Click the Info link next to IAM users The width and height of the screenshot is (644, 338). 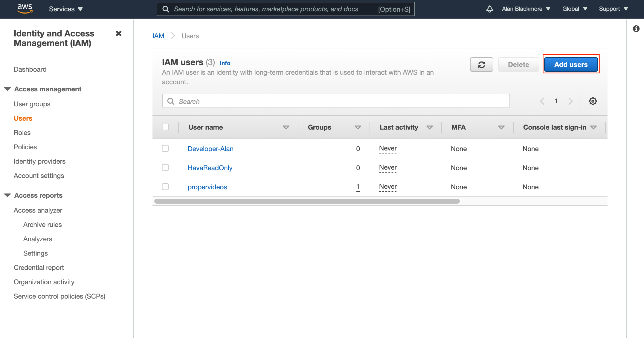(x=225, y=63)
